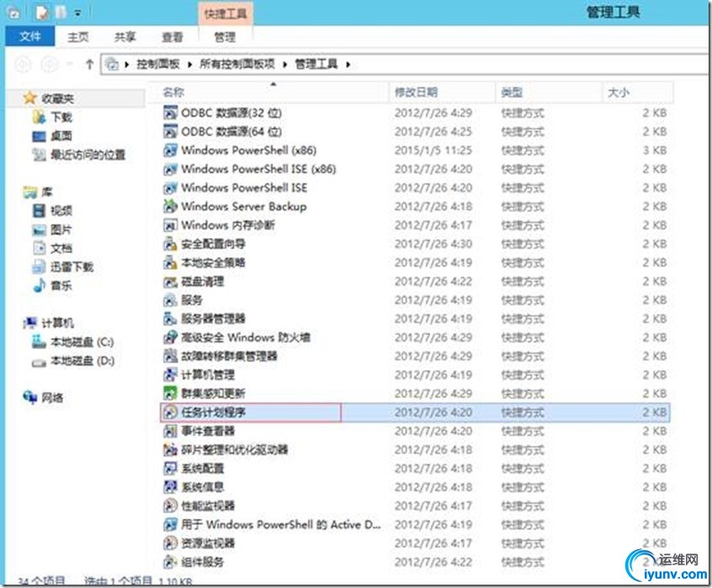712x588 pixels.
Task: Click the Windows PowerShell ISE icon
Action: click(x=170, y=188)
